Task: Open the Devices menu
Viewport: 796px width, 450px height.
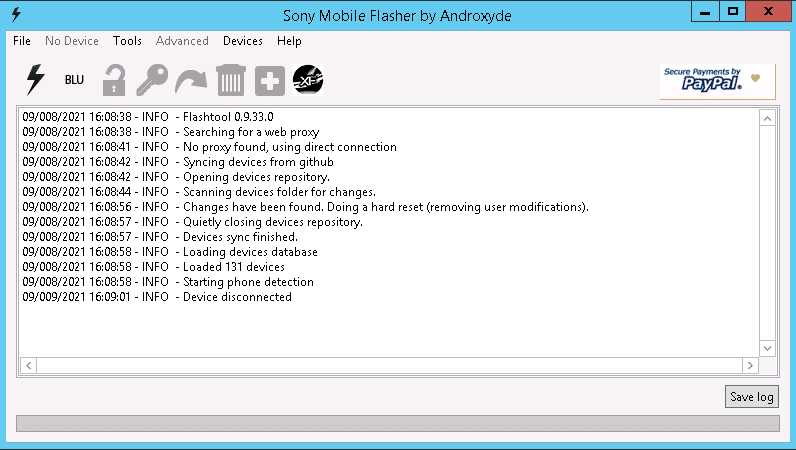Action: click(243, 41)
